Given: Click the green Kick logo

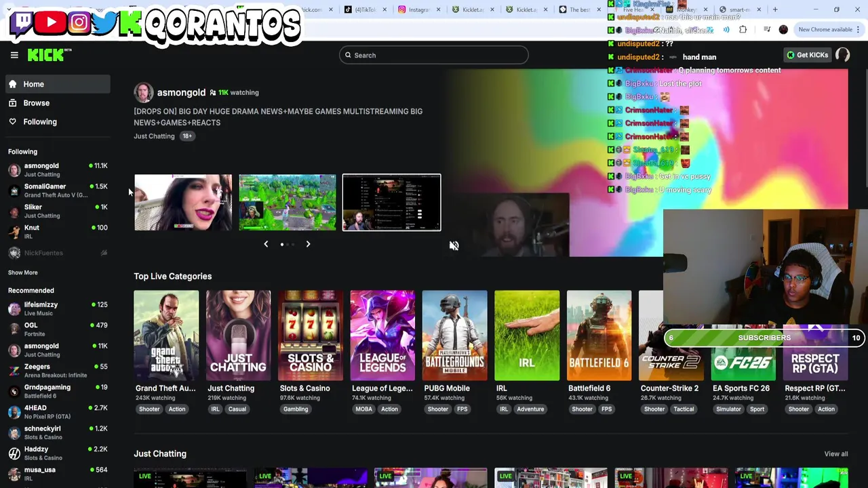Looking at the screenshot, I should point(50,55).
